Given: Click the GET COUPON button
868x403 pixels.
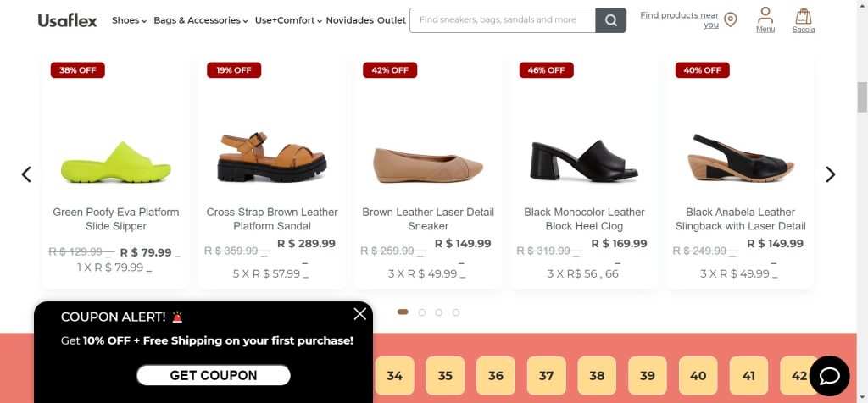Looking at the screenshot, I should pos(214,375).
